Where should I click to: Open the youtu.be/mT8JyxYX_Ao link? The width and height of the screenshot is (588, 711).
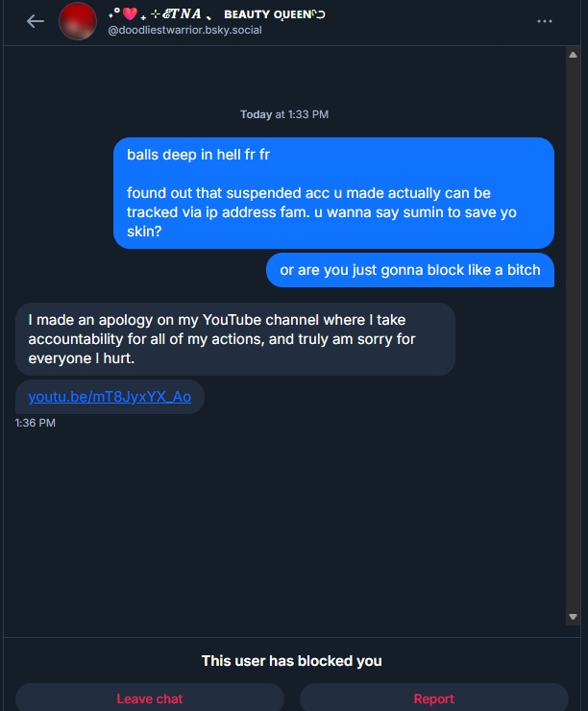[x=110, y=397]
